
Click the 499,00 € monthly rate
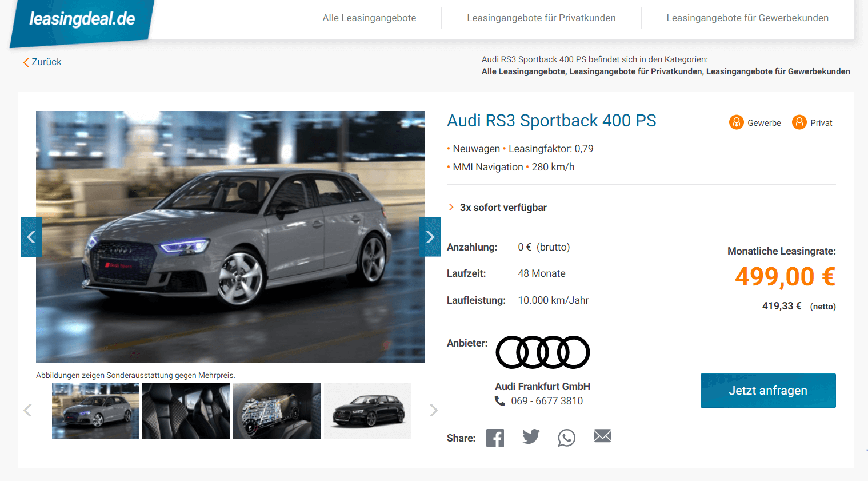point(785,277)
